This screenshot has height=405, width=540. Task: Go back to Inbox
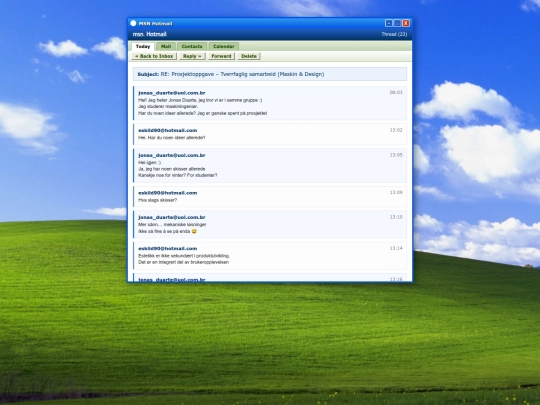tap(154, 56)
